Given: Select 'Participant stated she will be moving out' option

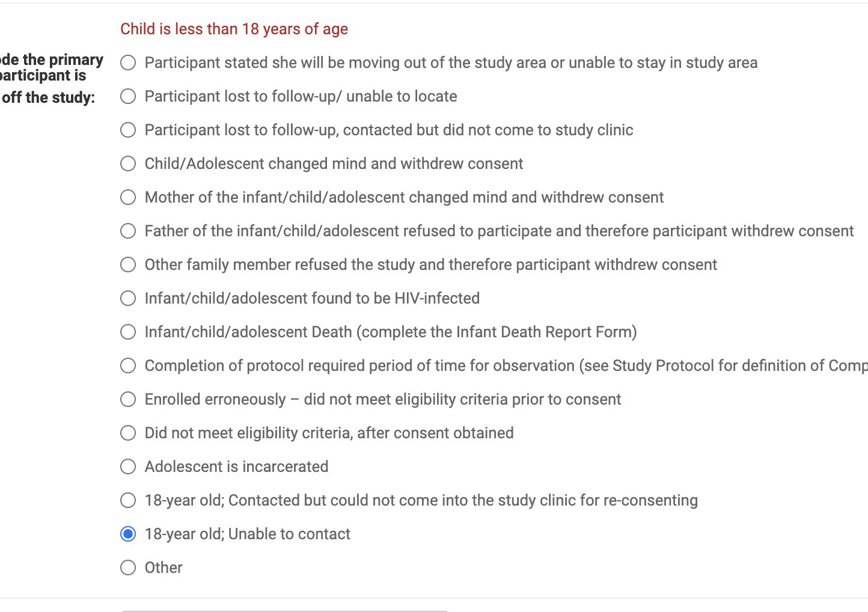Looking at the screenshot, I should (128, 63).
